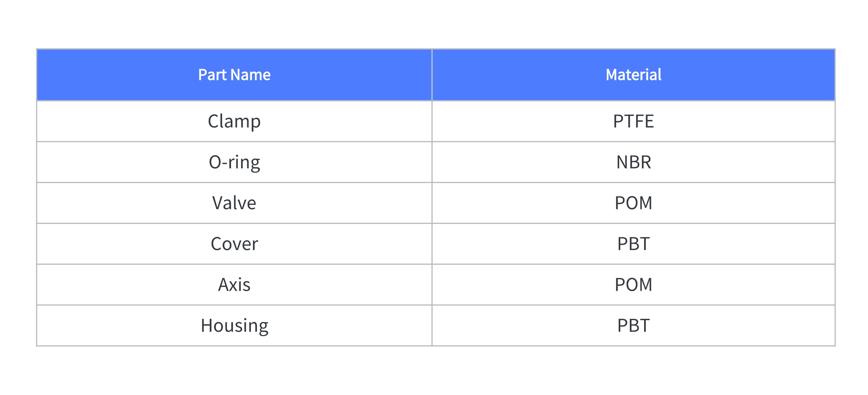The height and width of the screenshot is (395, 868).
Task: Select the PBT cell beside Housing
Action: coord(633,326)
